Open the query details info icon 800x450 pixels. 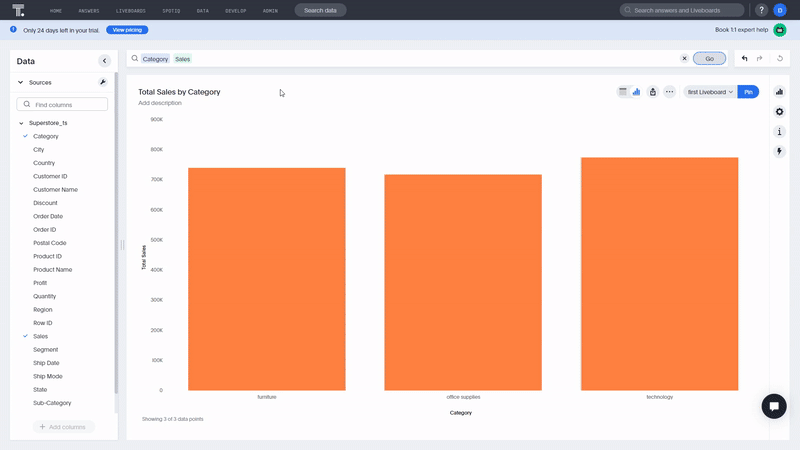(x=779, y=132)
